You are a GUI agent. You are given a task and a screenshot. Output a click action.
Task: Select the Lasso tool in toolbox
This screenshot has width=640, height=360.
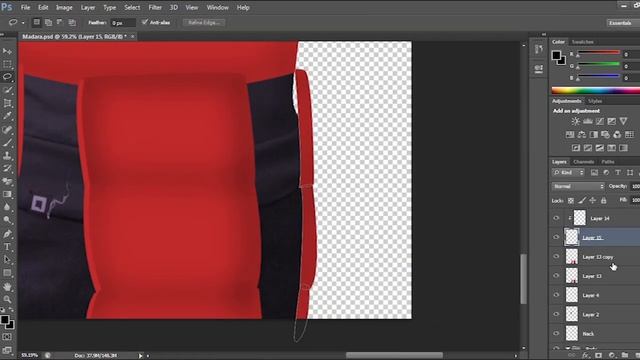(7, 77)
